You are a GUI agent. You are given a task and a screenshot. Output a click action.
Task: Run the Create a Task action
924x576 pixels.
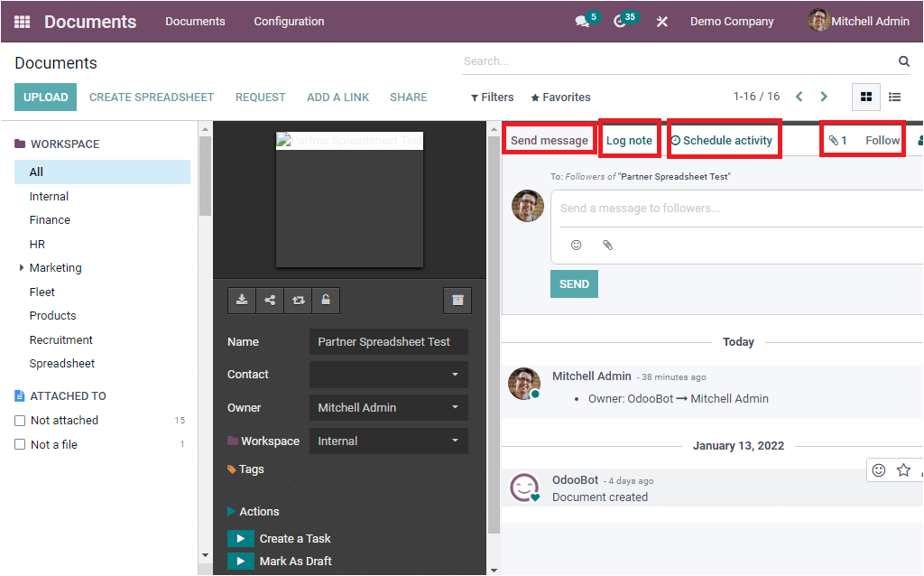[240, 538]
